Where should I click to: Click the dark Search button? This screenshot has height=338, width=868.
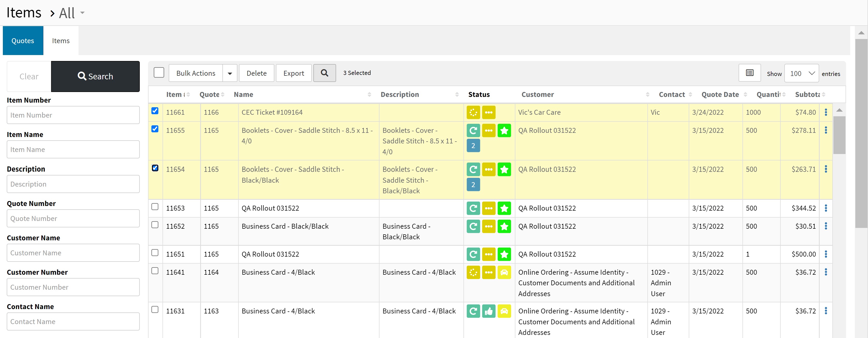click(95, 76)
